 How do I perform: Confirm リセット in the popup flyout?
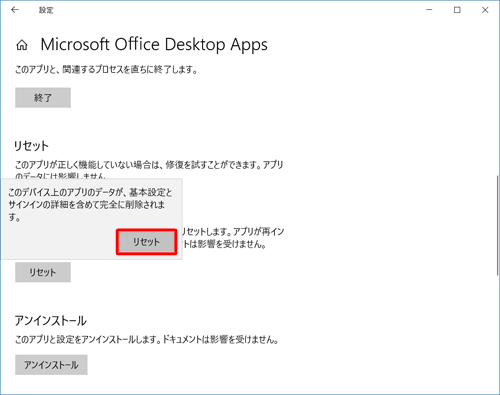pyautogui.click(x=146, y=242)
